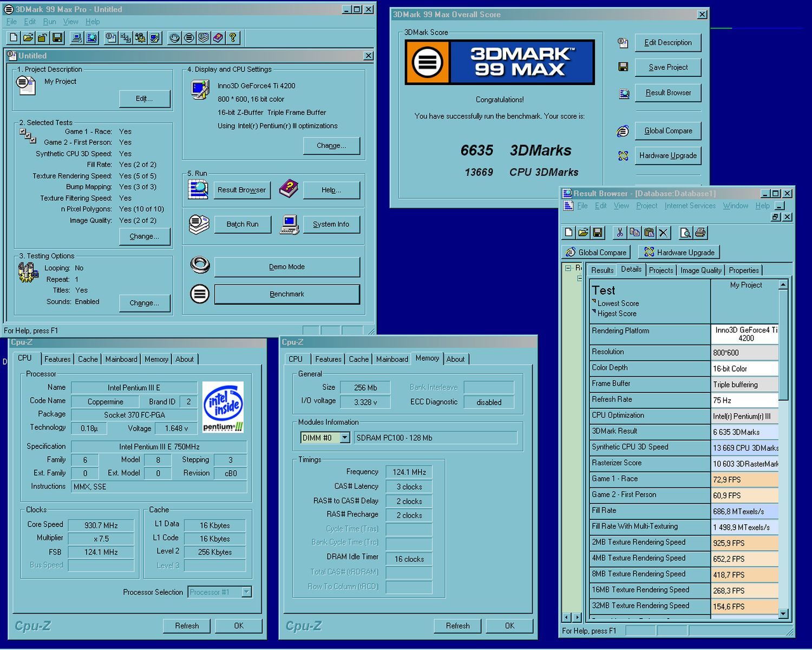Select Mainboard tab in left Cpu-Z window
This screenshot has height=650, width=812.
click(x=121, y=359)
